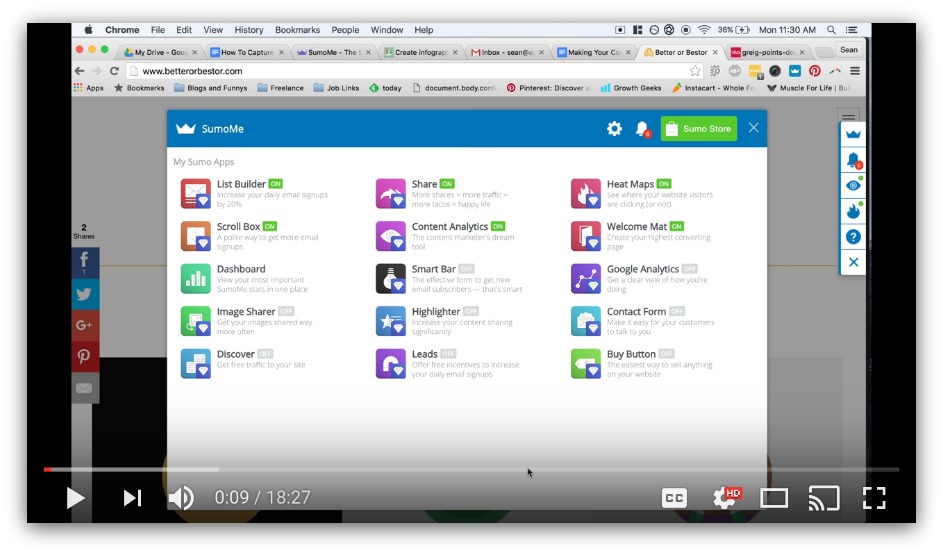943x554 pixels.
Task: Toggle Leads OFF badge
Action: click(x=448, y=354)
